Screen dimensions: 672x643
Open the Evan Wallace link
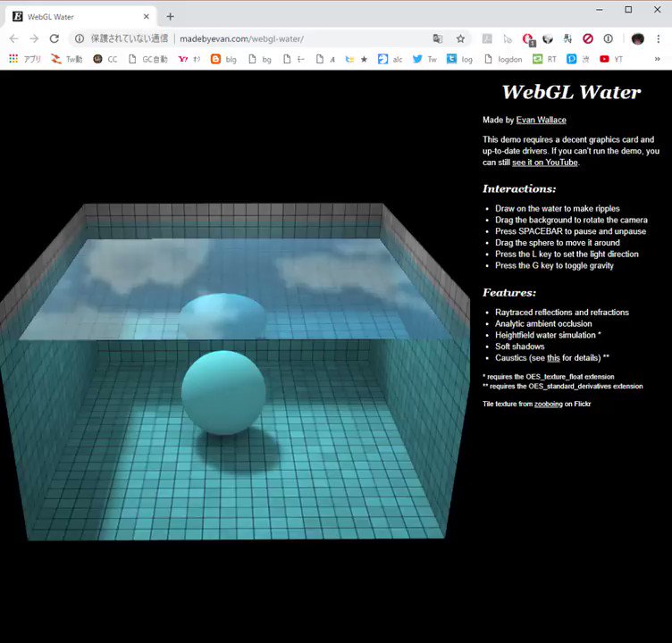click(x=541, y=120)
